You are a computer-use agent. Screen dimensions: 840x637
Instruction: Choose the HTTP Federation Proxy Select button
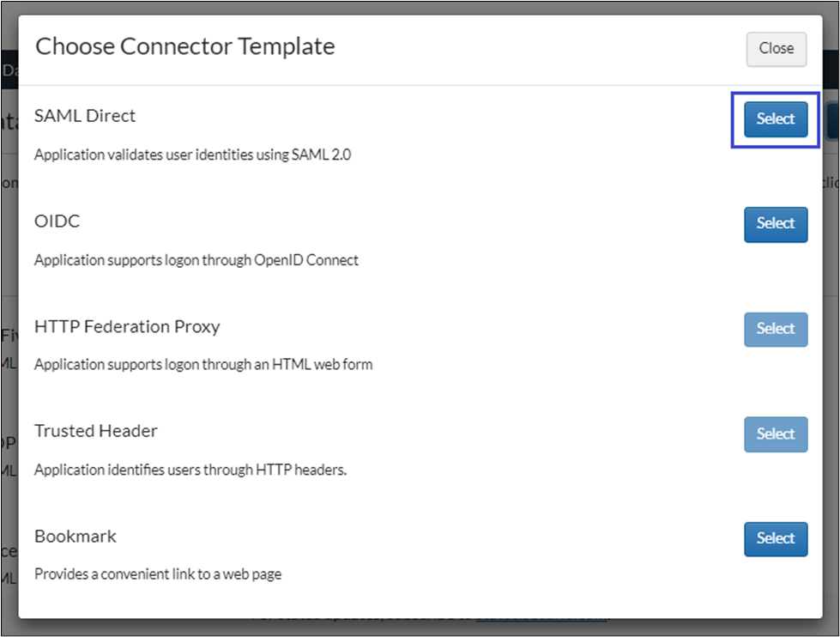pos(775,329)
